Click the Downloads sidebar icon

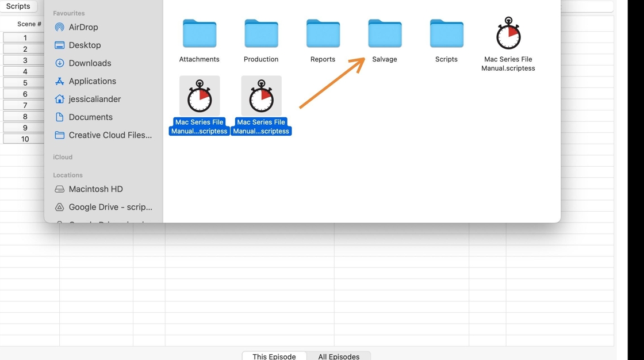[x=60, y=63]
